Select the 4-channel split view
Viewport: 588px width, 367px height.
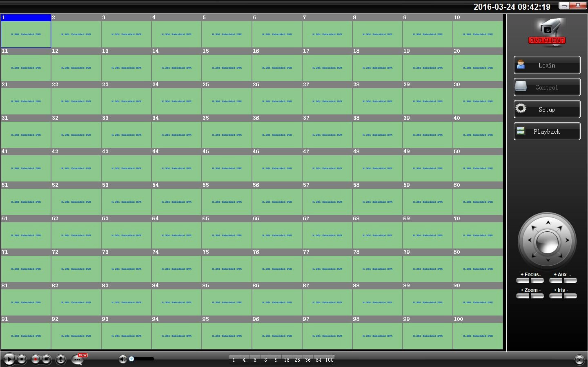pos(244,360)
